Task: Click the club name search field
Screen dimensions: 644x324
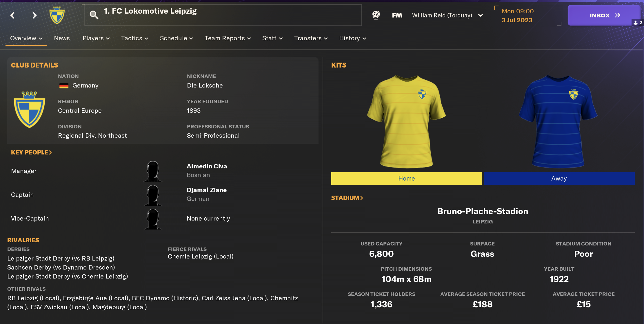Action: pyautogui.click(x=223, y=15)
